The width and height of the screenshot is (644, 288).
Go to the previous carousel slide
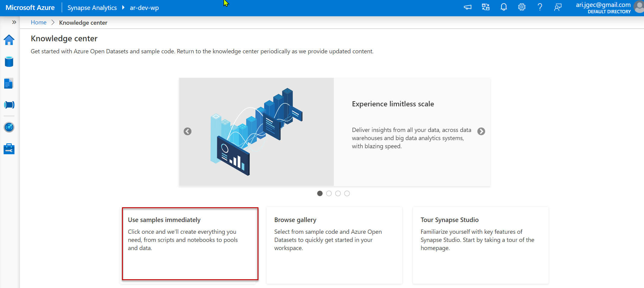(x=188, y=131)
